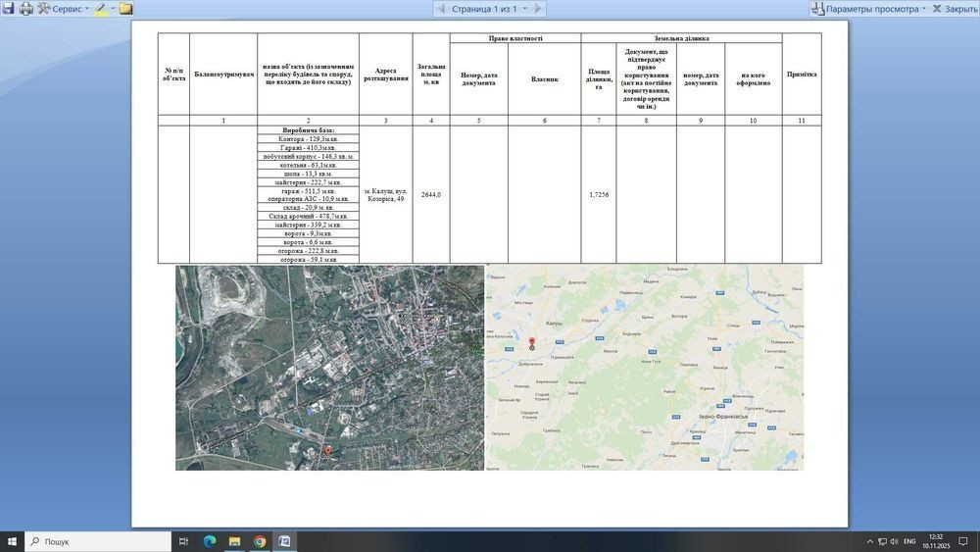Switch to Google Chrome on the taskbar
The height and width of the screenshot is (552, 980).
[x=260, y=541]
